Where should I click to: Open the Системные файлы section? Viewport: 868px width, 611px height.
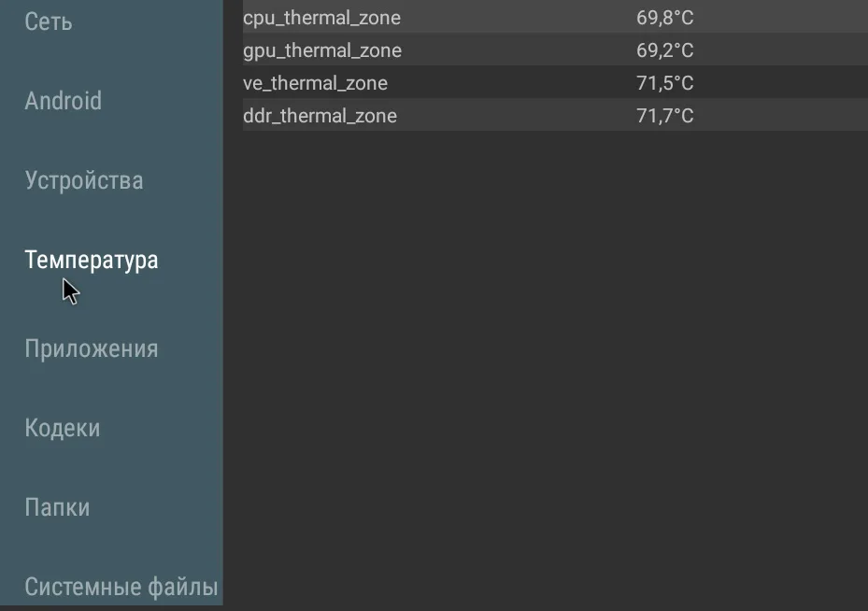pyautogui.click(x=121, y=587)
